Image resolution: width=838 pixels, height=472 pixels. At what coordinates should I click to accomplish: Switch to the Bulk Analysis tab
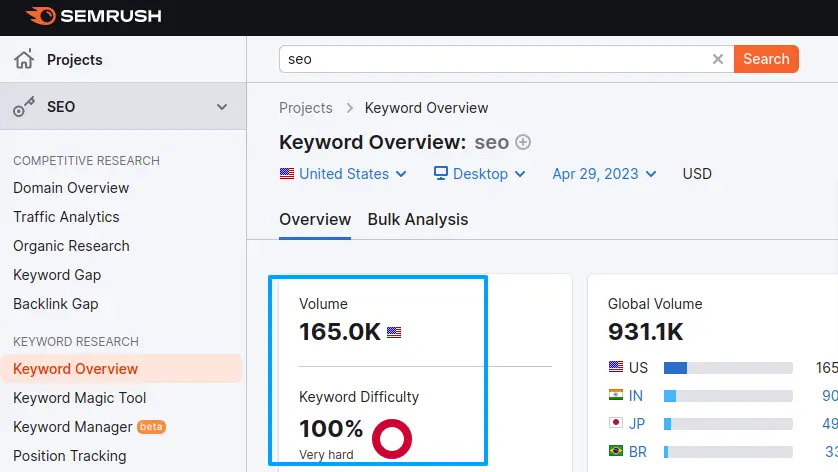tap(418, 220)
